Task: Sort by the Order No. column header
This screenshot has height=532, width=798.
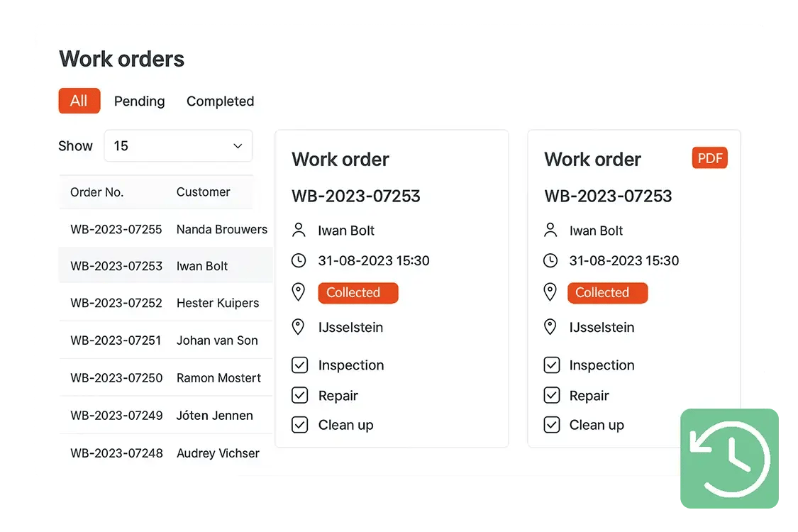Action: coord(96,192)
